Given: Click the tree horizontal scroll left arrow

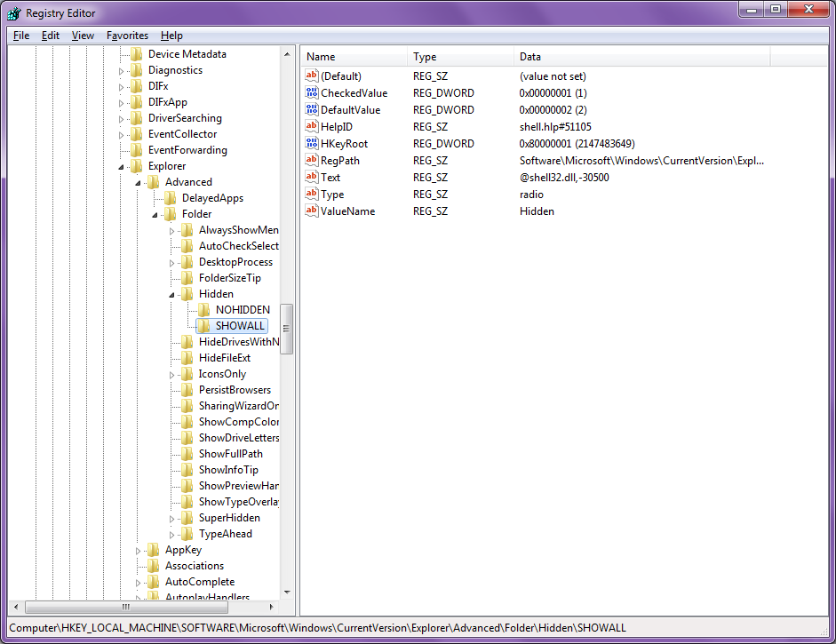Looking at the screenshot, I should coord(16,607).
